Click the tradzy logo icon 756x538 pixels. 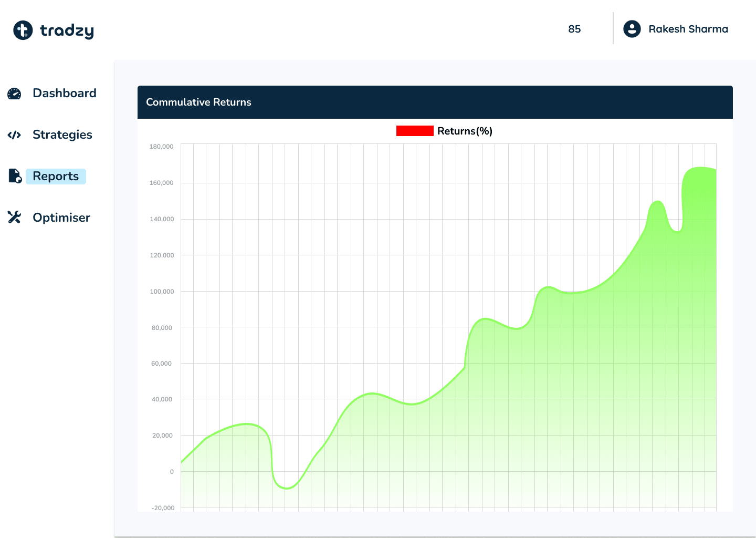coord(23,30)
